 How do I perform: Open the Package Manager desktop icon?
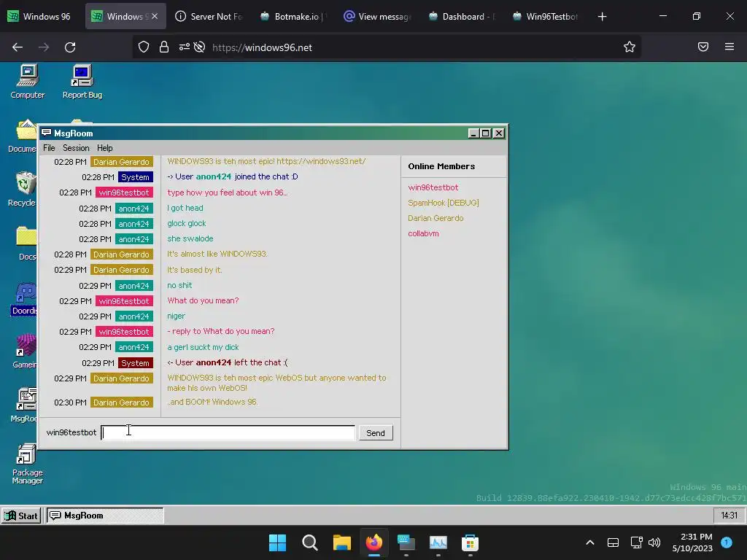coord(27,464)
